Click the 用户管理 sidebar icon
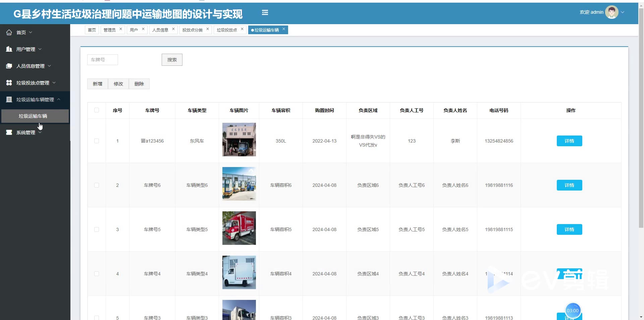This screenshot has width=644, height=320. [9, 49]
